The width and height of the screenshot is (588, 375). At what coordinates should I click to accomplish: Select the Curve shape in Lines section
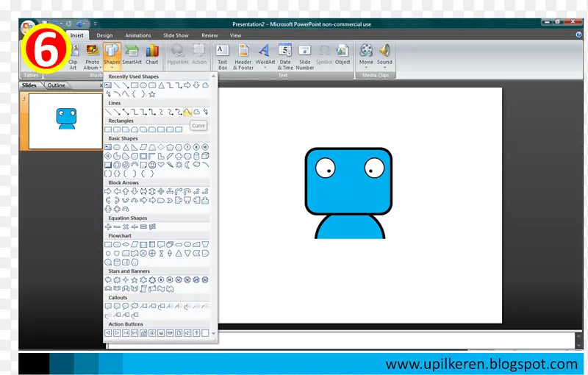(187, 112)
